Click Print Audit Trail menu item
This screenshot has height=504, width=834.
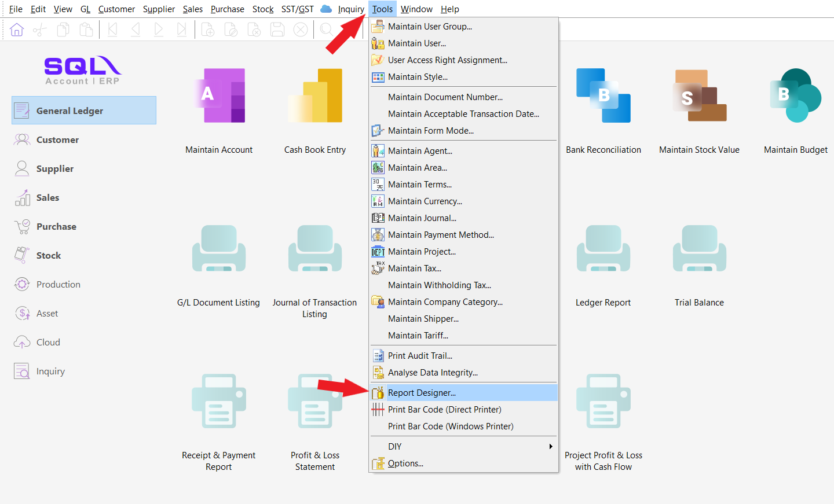pos(420,356)
